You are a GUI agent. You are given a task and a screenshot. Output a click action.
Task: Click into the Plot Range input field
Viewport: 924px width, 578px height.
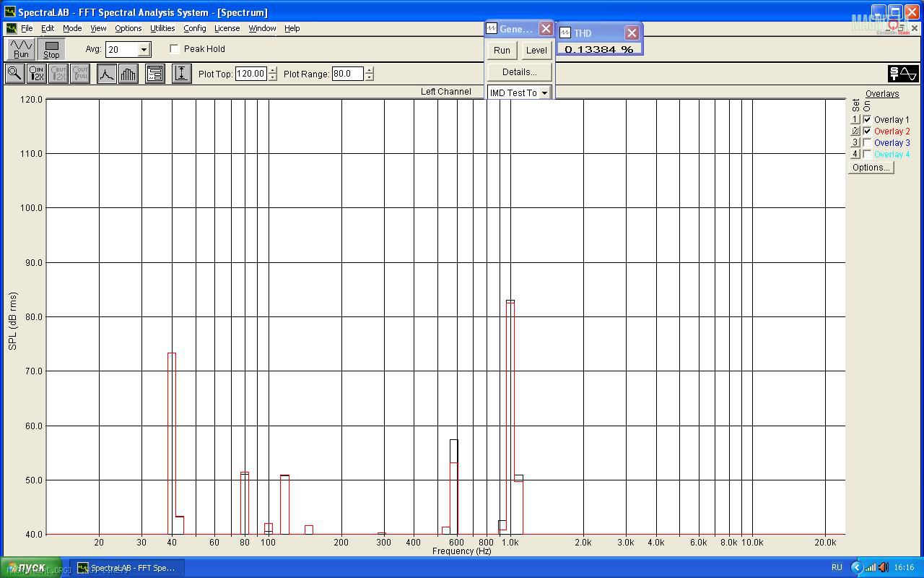point(347,74)
